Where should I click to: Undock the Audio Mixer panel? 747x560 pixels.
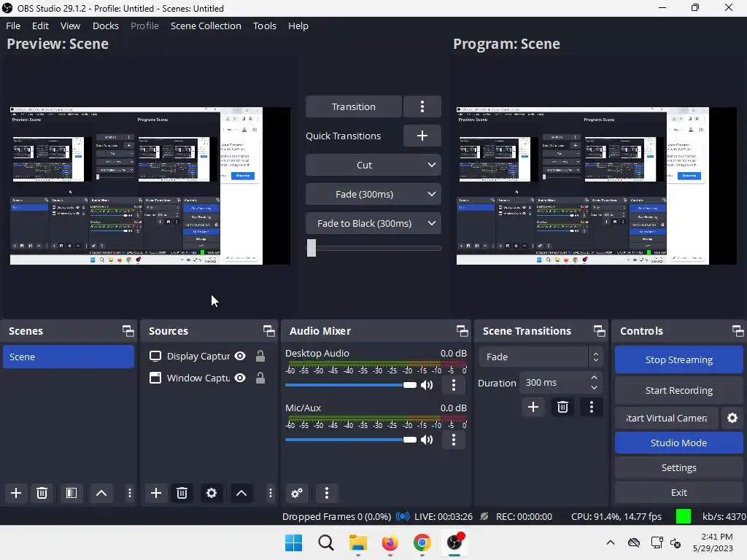tap(462, 331)
